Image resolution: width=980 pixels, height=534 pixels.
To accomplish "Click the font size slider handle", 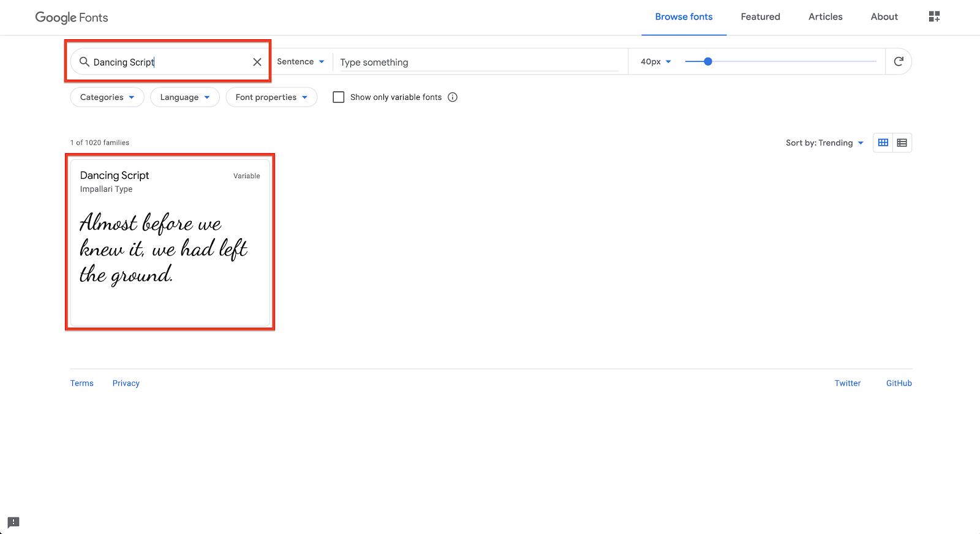I will tap(708, 61).
